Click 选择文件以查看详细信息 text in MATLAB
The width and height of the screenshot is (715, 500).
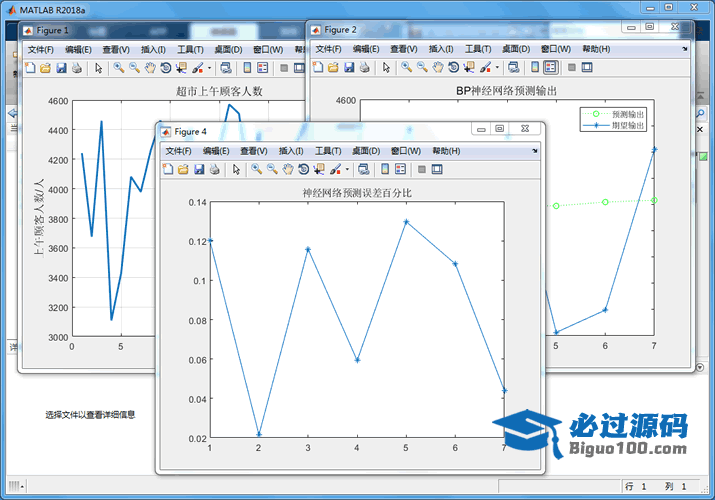(90, 415)
